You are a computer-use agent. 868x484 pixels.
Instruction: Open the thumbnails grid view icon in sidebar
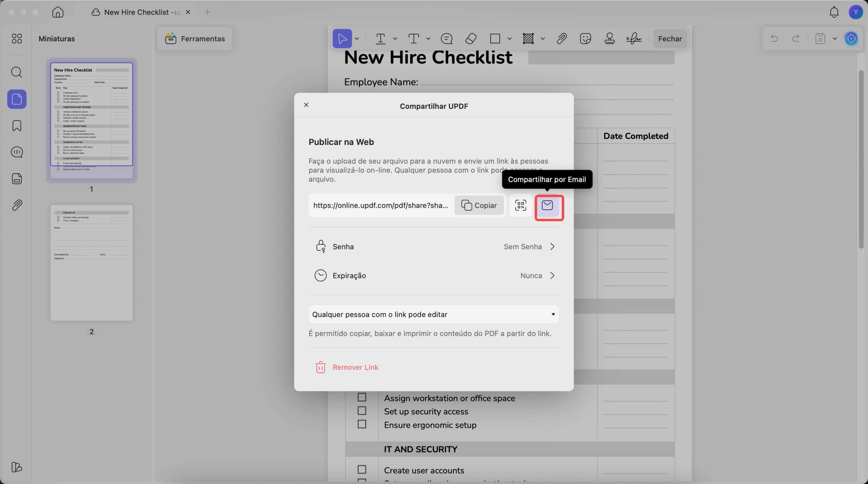pos(17,39)
